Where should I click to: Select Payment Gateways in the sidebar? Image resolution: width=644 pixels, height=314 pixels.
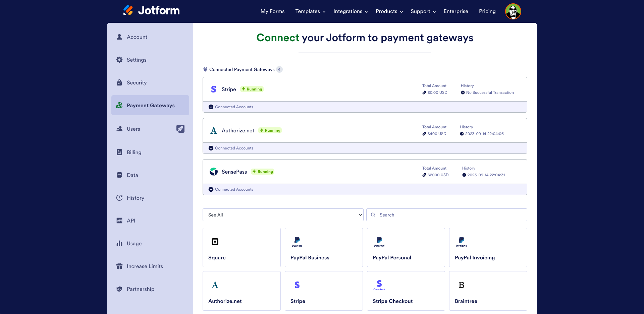point(150,105)
